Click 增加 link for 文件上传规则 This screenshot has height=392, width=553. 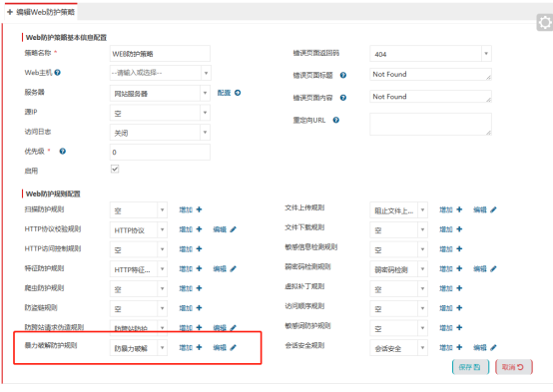(446, 209)
